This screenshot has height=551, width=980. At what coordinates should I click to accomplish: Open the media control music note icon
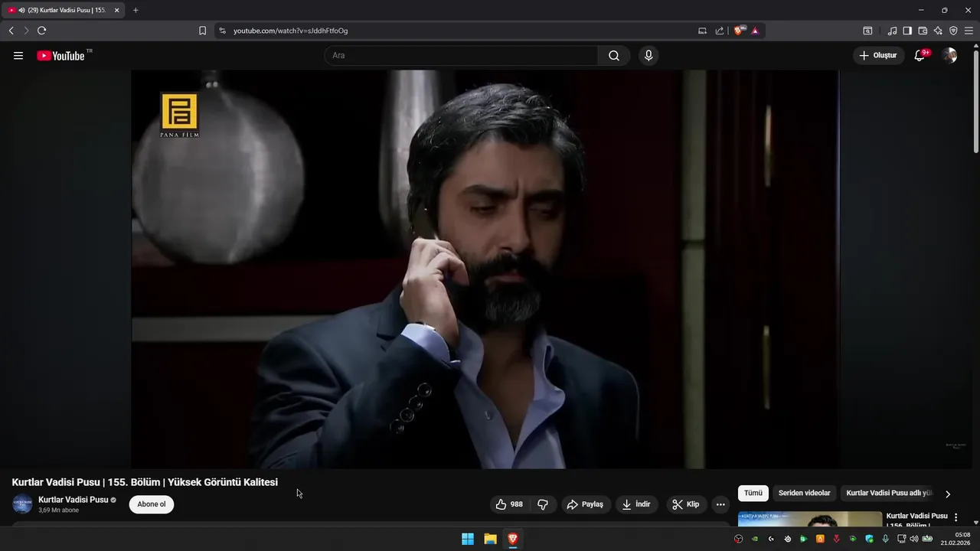point(892,31)
